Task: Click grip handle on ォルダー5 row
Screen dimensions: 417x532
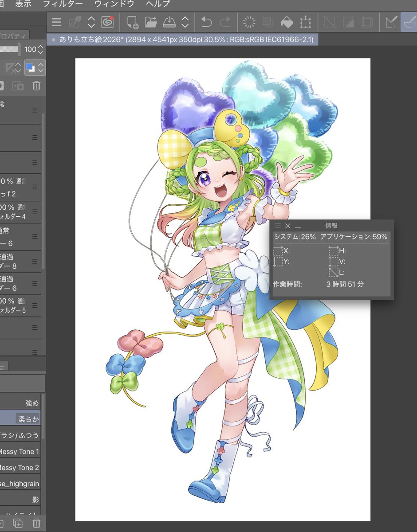Action: point(35,305)
